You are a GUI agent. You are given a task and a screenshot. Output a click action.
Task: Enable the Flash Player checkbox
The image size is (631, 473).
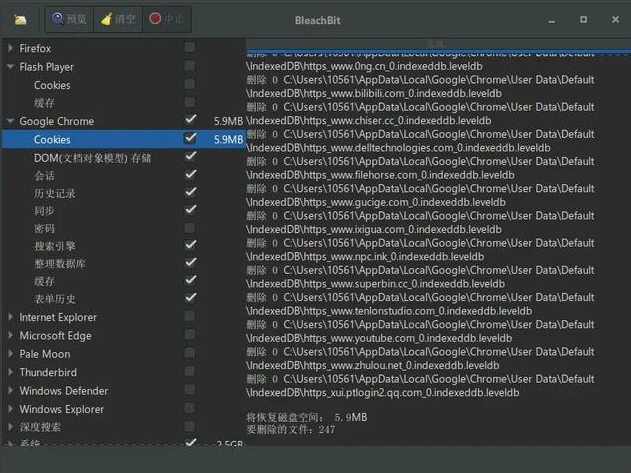tap(190, 66)
